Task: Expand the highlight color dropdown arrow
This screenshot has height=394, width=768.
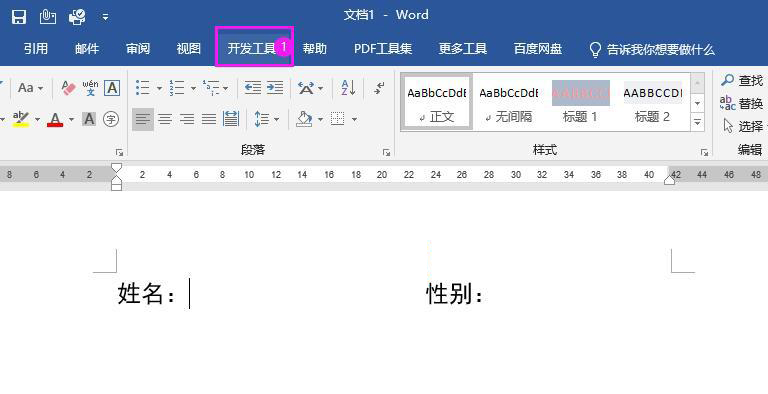Action: click(x=37, y=119)
